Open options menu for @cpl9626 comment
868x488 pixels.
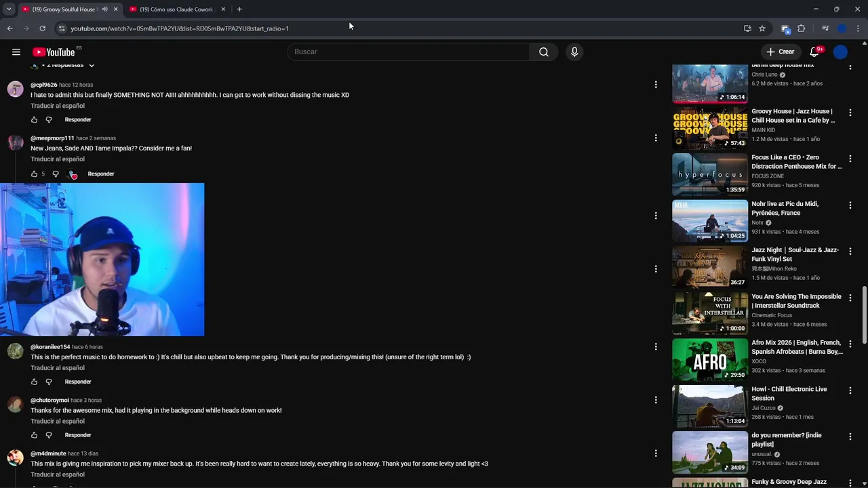point(655,85)
